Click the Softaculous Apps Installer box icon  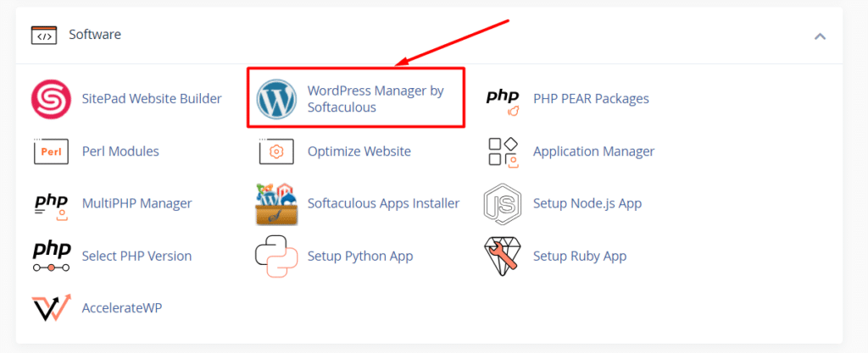[x=277, y=204]
